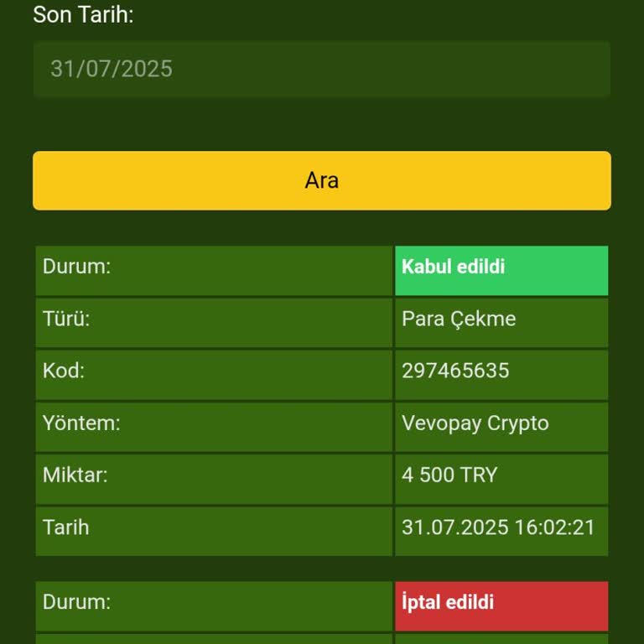The image size is (644, 644).
Task: Select the Para Çekme type value
Action: click(459, 319)
